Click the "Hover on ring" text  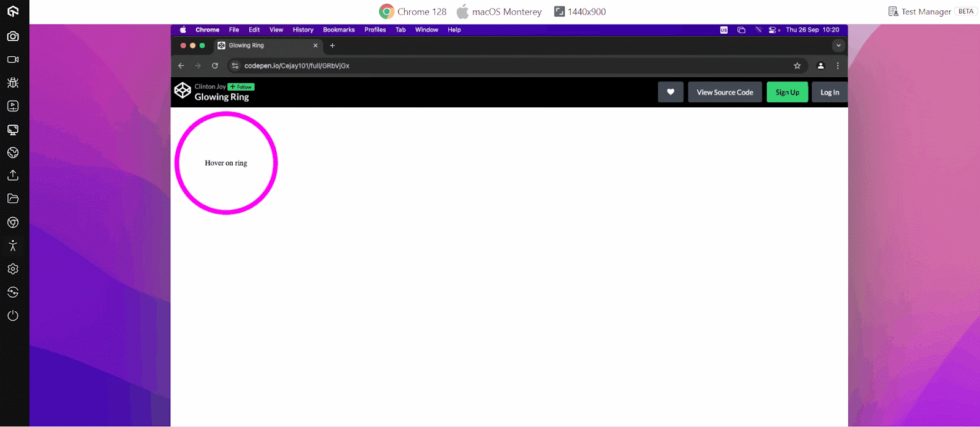[226, 163]
